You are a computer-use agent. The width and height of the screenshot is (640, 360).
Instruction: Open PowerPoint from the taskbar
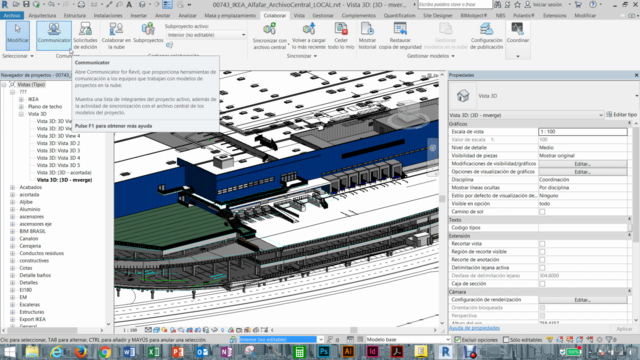178,352
